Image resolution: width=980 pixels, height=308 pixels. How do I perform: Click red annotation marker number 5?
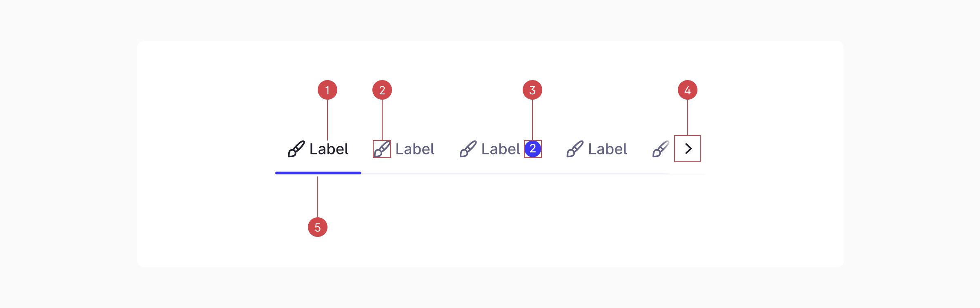[x=318, y=227]
